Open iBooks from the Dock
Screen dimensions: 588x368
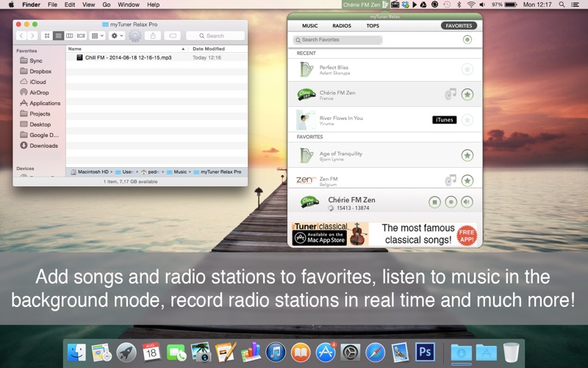[301, 353]
